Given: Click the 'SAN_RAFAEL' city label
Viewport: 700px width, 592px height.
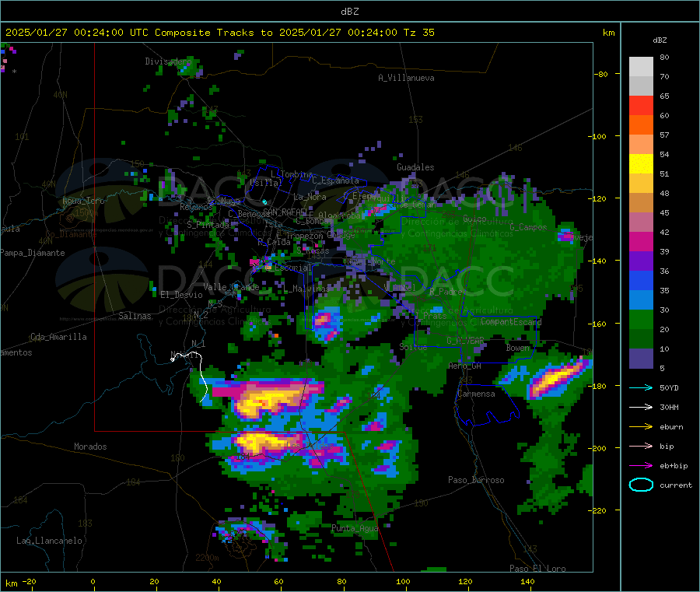Looking at the screenshot, I should (x=285, y=212).
